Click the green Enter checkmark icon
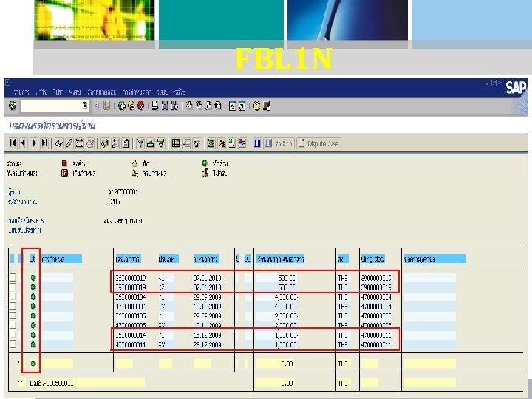The image size is (532, 399). (x=13, y=106)
